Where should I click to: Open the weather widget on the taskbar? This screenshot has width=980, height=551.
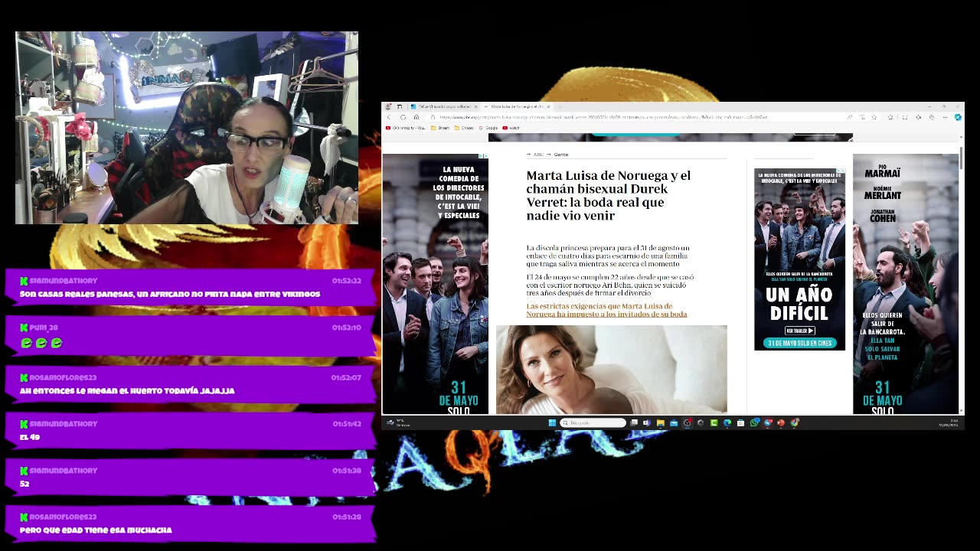[x=398, y=422]
